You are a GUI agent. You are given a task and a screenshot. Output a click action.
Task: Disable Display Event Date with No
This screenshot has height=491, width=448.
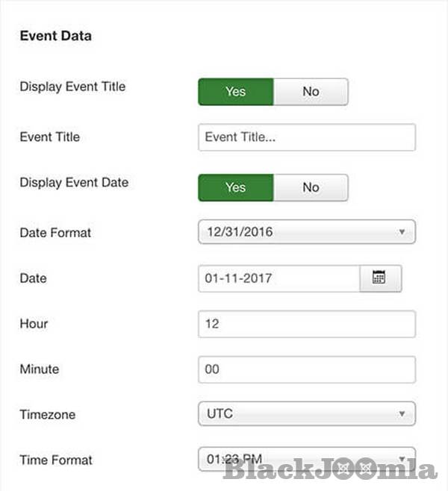tap(311, 187)
